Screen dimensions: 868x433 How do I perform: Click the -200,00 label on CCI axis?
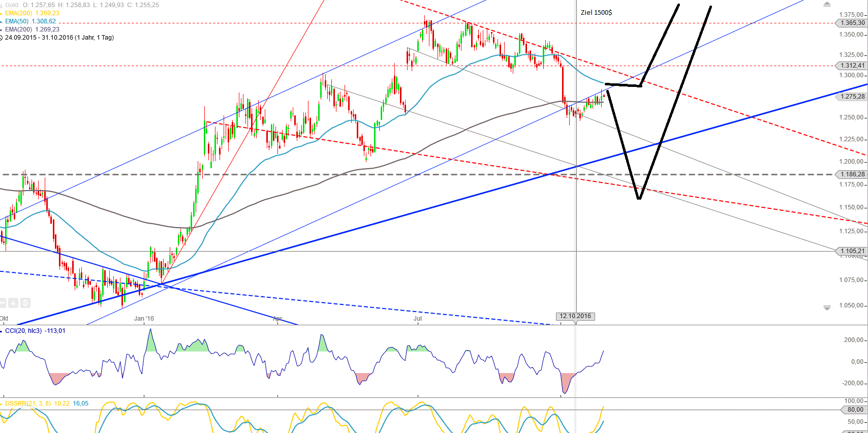[854, 383]
